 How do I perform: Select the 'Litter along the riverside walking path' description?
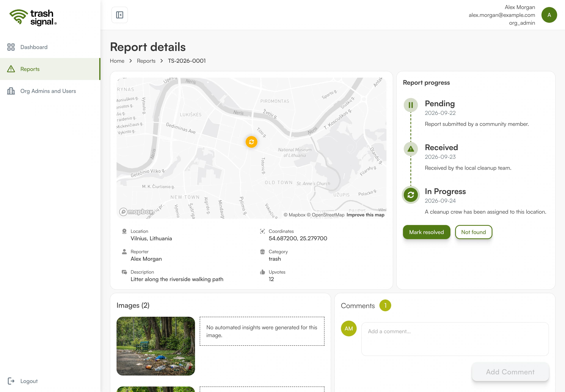click(x=177, y=279)
